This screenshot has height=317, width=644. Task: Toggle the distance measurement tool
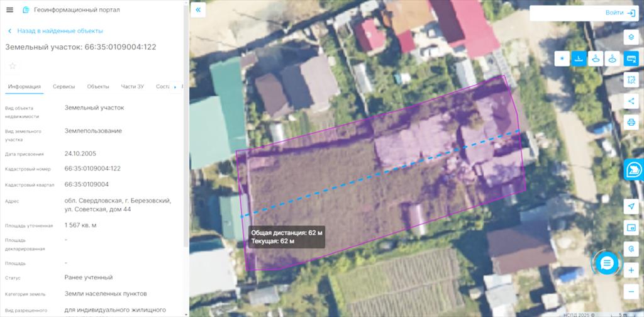pyautogui.click(x=579, y=58)
